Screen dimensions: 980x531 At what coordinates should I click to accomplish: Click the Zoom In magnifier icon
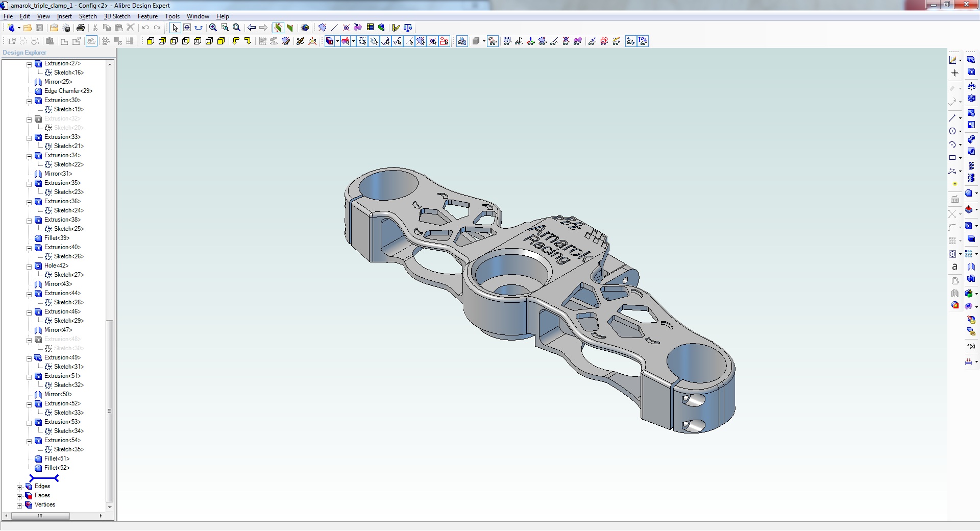coord(213,28)
